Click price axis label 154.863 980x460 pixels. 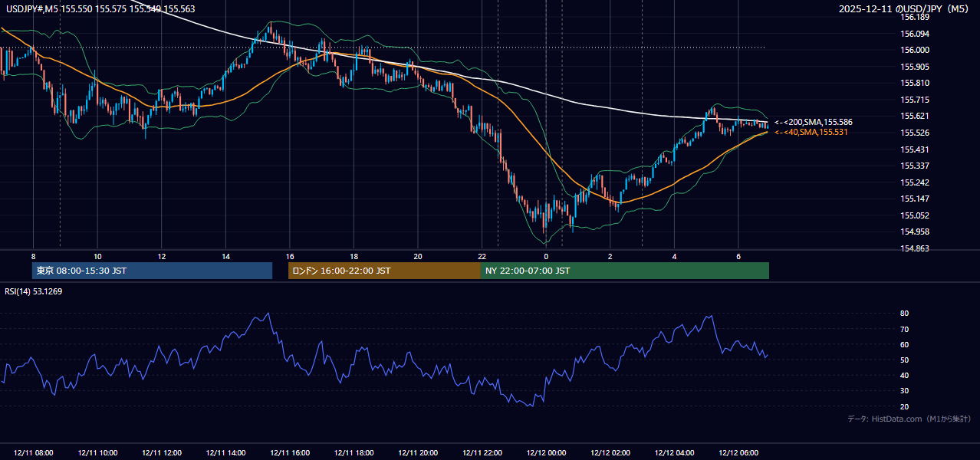915,248
